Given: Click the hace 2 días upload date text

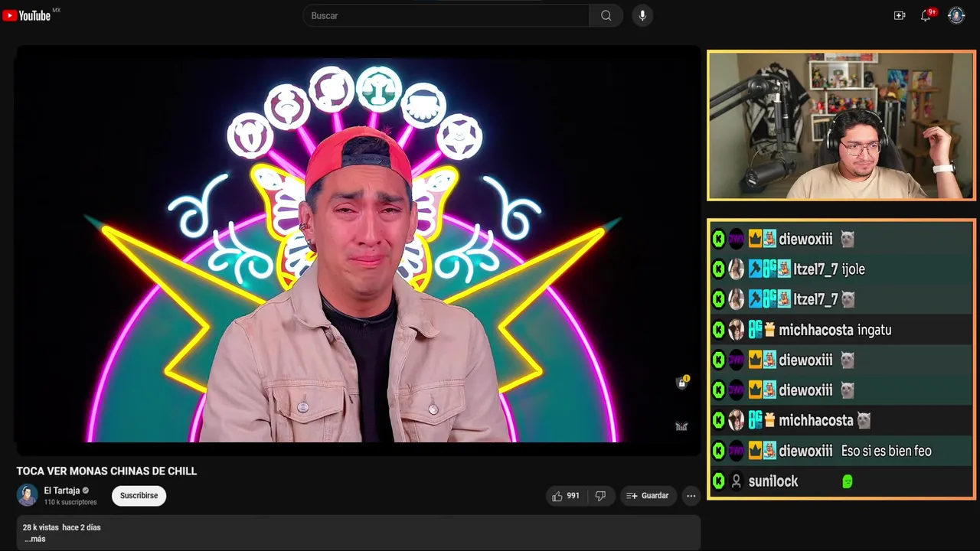Looking at the screenshot, I should tap(82, 527).
